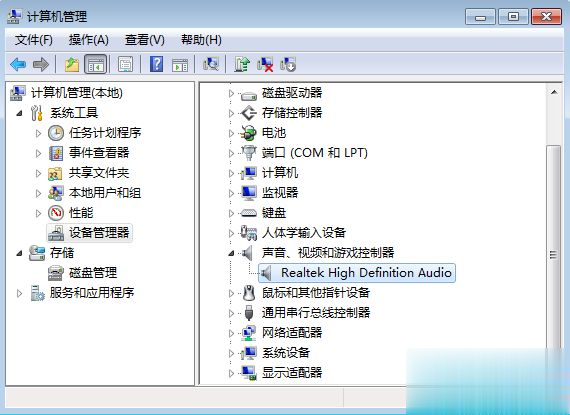The width and height of the screenshot is (570, 415).
Task: Open the 帮助(H) menu
Action: pyautogui.click(x=201, y=40)
